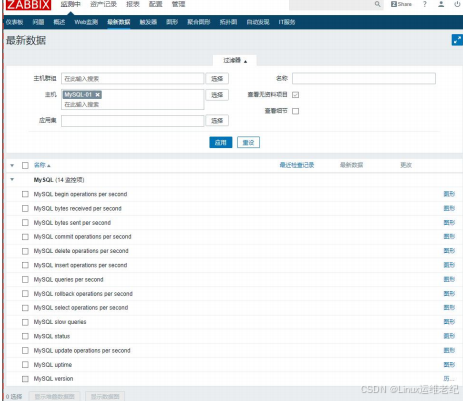
Task: Go to the 聚合图形 submenu
Action: (x=199, y=22)
